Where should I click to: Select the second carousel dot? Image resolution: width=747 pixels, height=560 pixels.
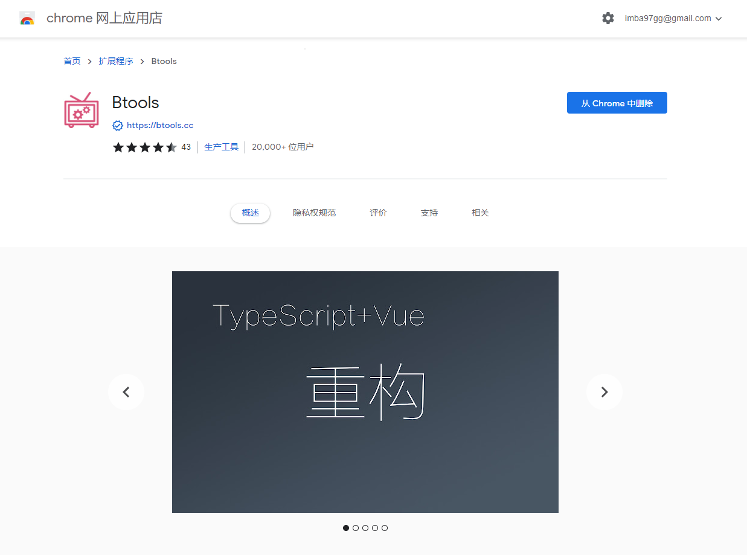coord(355,527)
